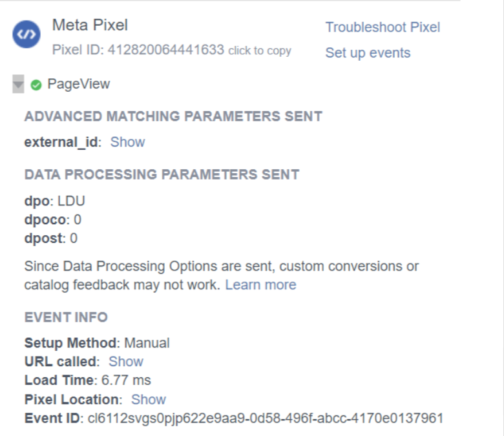Click the dpo LDU parameter row
This screenshot has width=504, height=436.
pos(55,201)
